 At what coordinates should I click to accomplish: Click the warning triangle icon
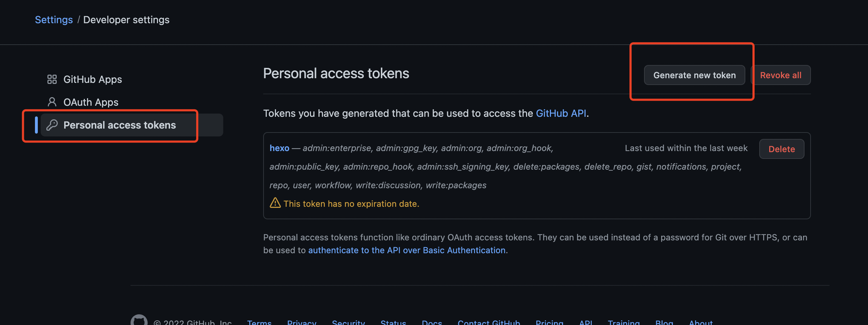(275, 203)
